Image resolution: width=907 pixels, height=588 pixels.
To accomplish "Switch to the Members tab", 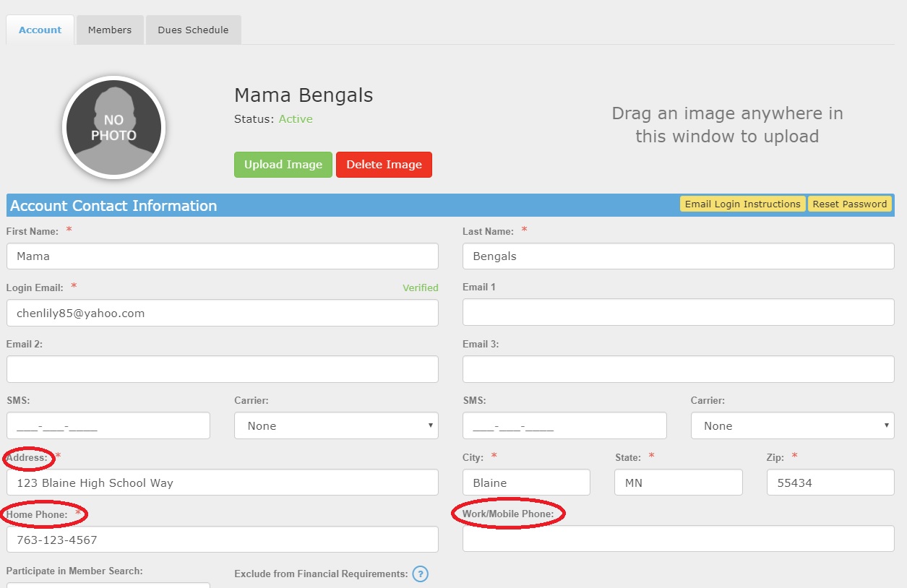I will point(110,30).
